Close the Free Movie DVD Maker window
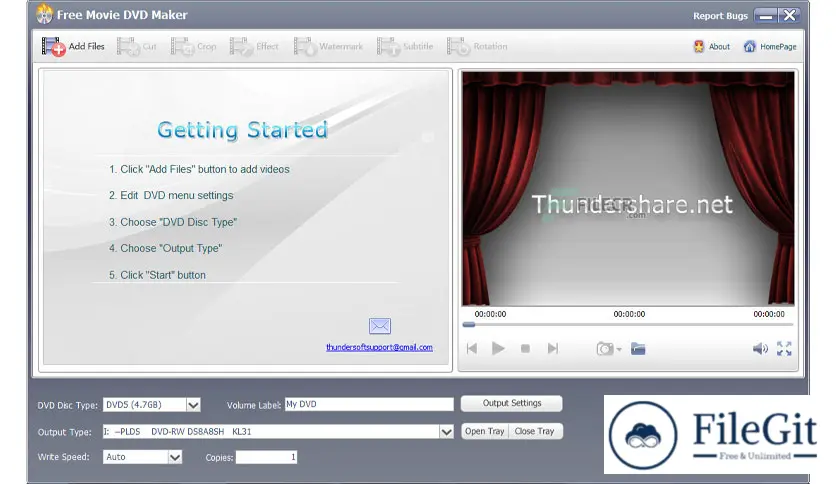Screen dimensions: 836x484 (789, 15)
